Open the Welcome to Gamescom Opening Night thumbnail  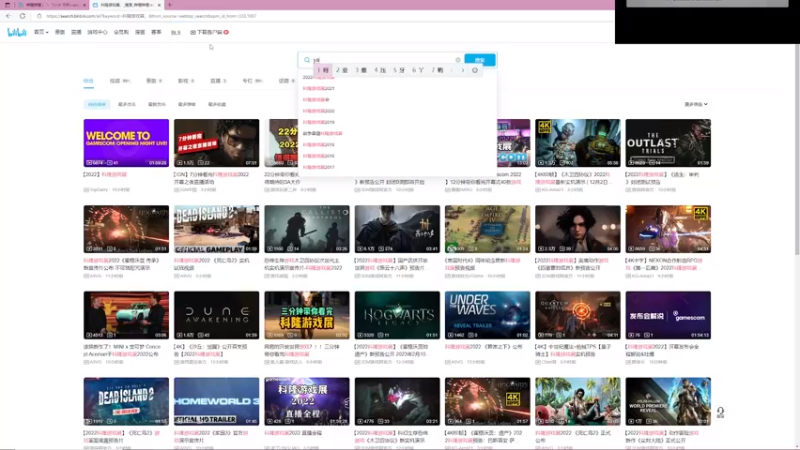click(126, 143)
